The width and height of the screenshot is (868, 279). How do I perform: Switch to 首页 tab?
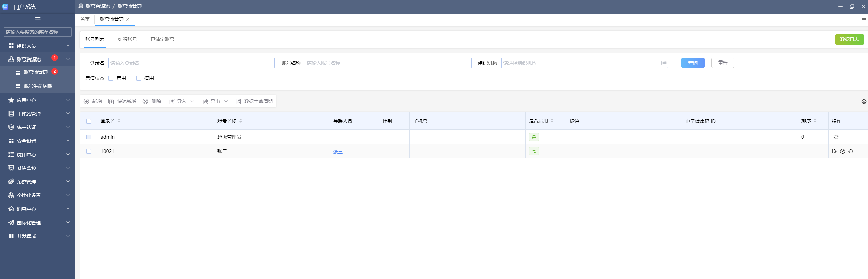(85, 19)
